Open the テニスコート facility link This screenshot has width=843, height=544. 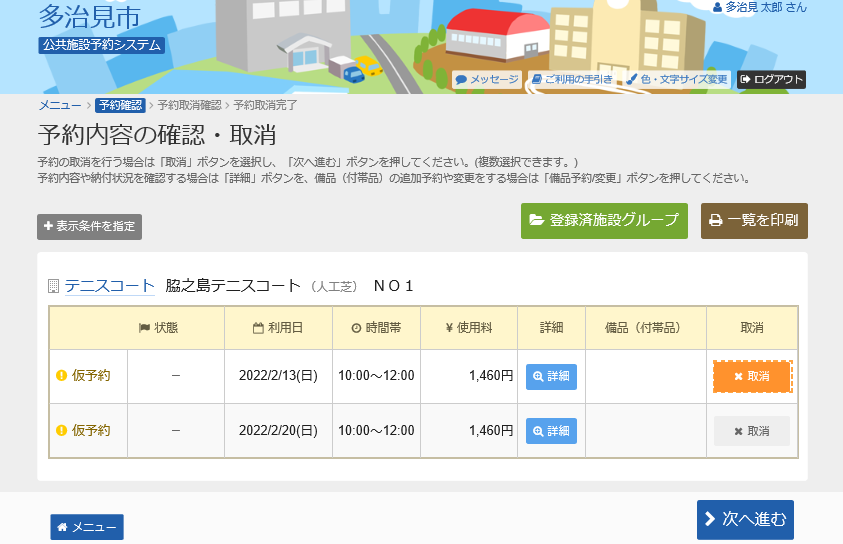[110, 286]
